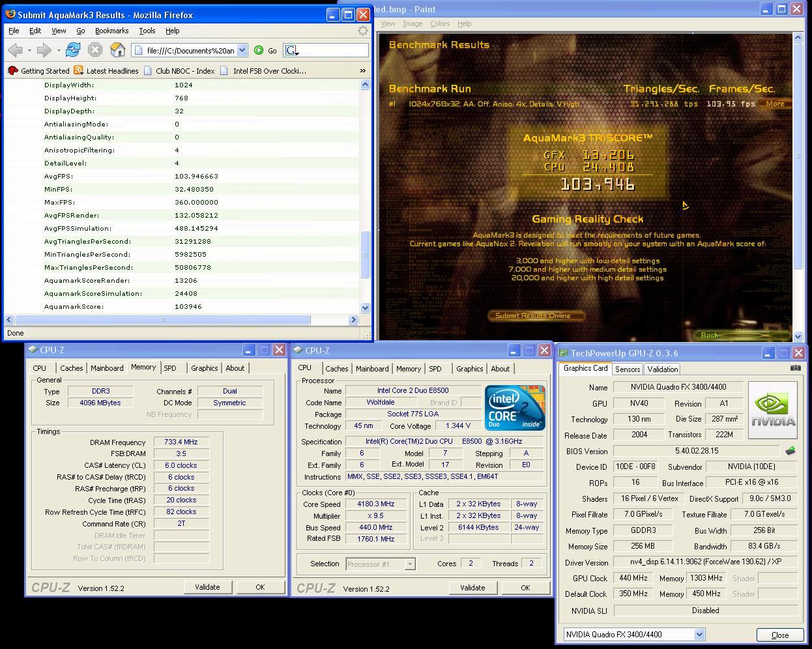This screenshot has width=812, height=649.
Task: Switch to Caches tab in Memory CPU-Z window
Action: click(72, 368)
